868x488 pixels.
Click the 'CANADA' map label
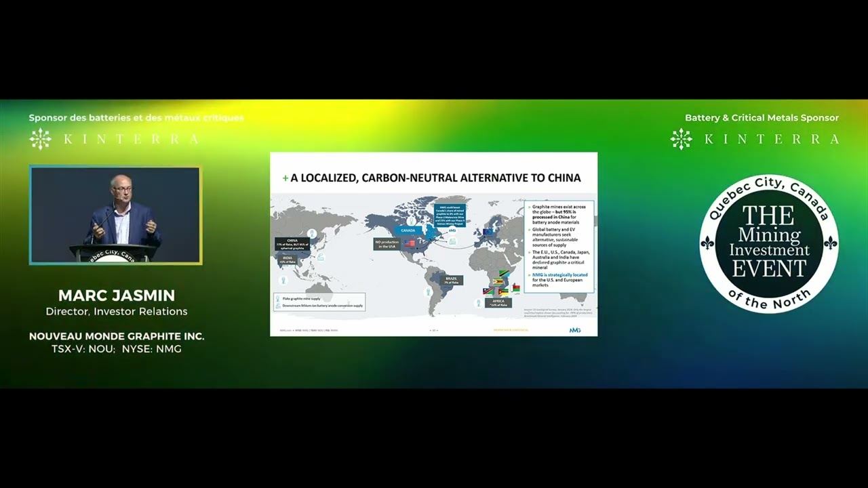tap(408, 230)
